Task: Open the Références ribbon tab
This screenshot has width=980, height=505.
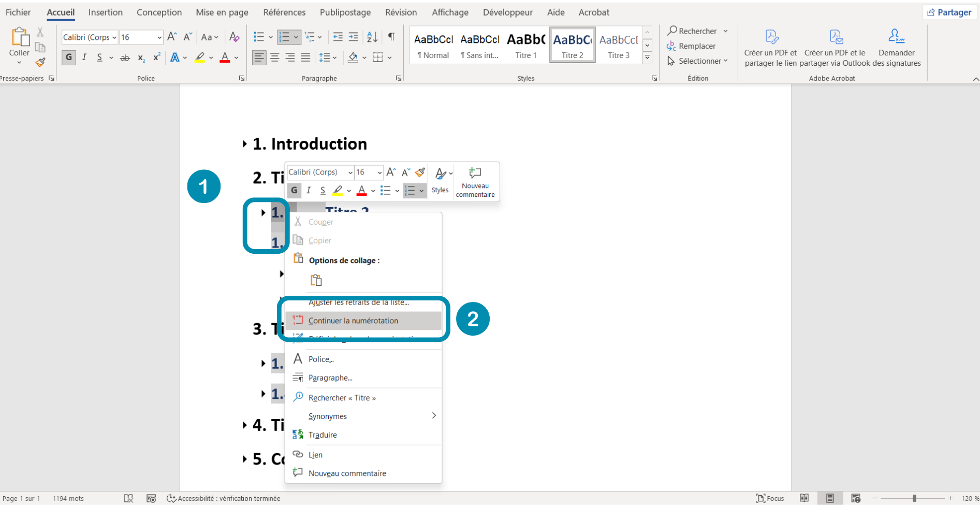Action: [284, 12]
